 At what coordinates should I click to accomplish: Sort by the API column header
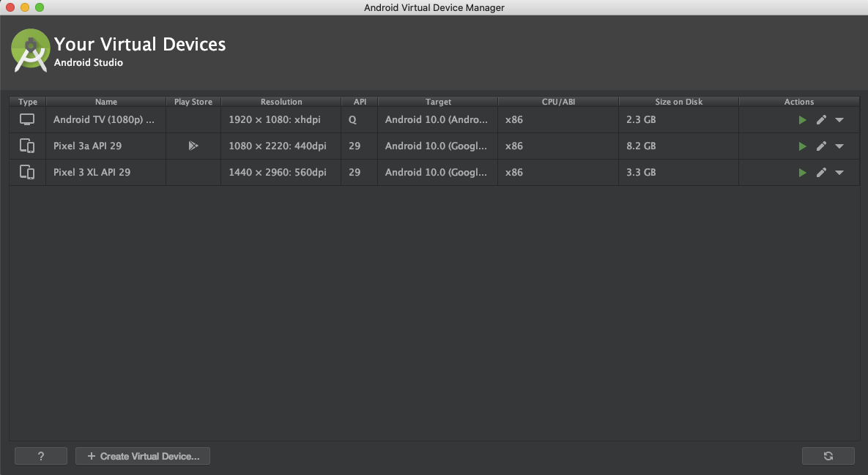(360, 102)
